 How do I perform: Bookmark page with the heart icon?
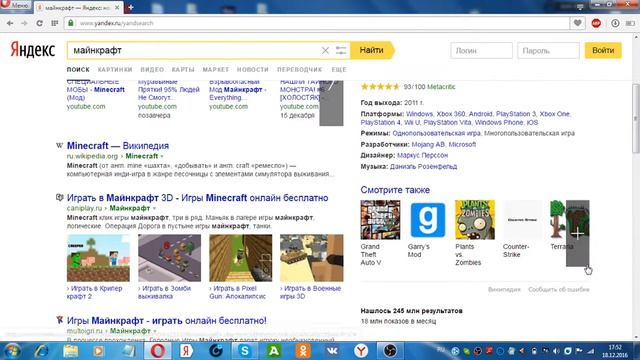(x=578, y=23)
